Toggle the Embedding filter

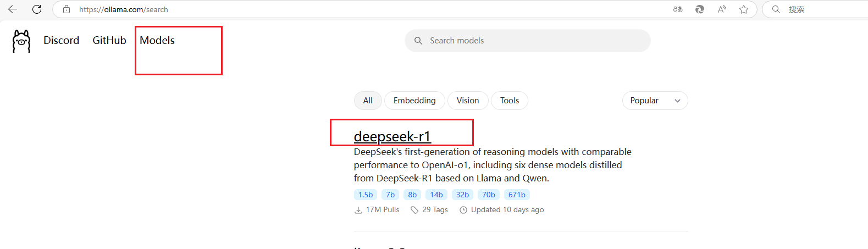pos(414,101)
